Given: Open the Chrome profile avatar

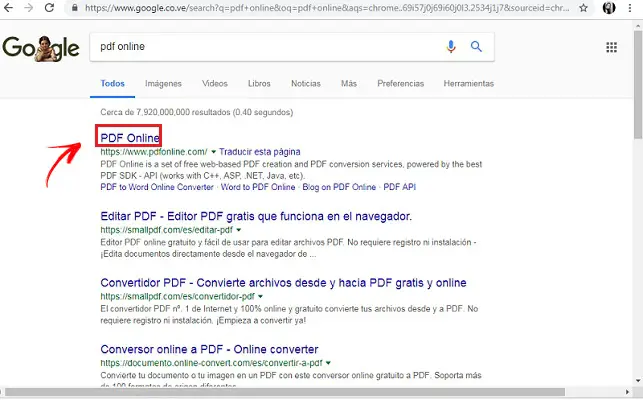Looking at the screenshot, I should tap(609, 8).
